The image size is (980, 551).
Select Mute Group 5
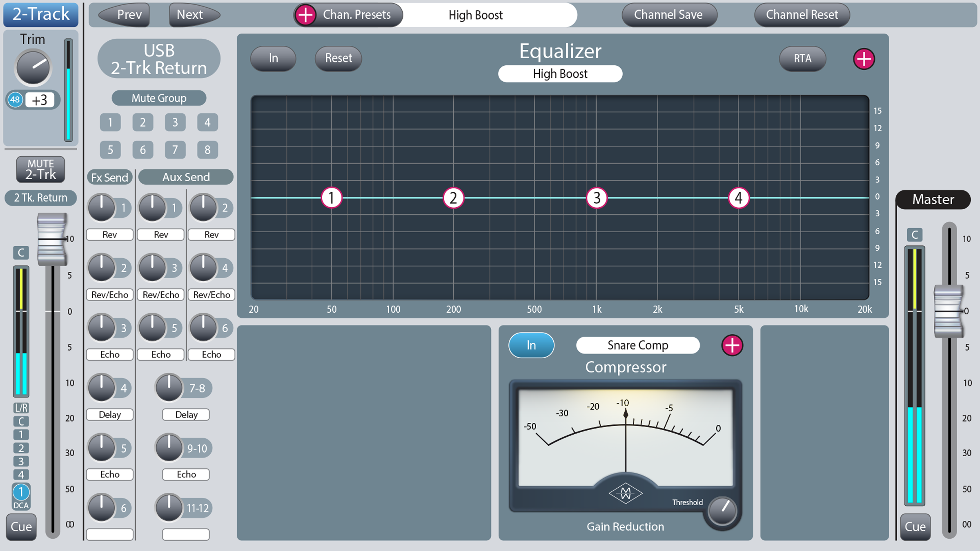point(110,150)
